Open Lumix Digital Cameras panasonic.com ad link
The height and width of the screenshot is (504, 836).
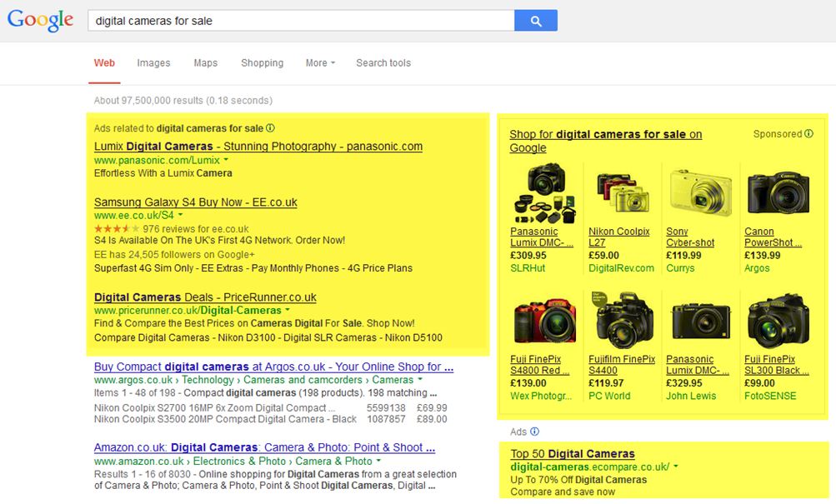pyautogui.click(x=258, y=146)
